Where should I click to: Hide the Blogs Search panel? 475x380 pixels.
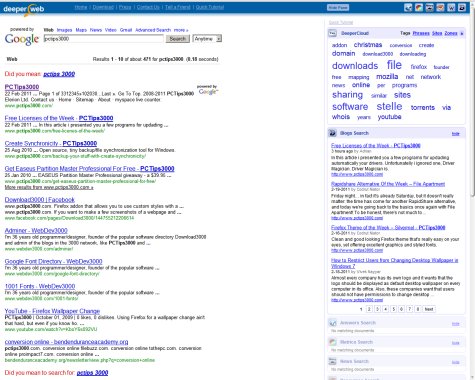[455, 134]
